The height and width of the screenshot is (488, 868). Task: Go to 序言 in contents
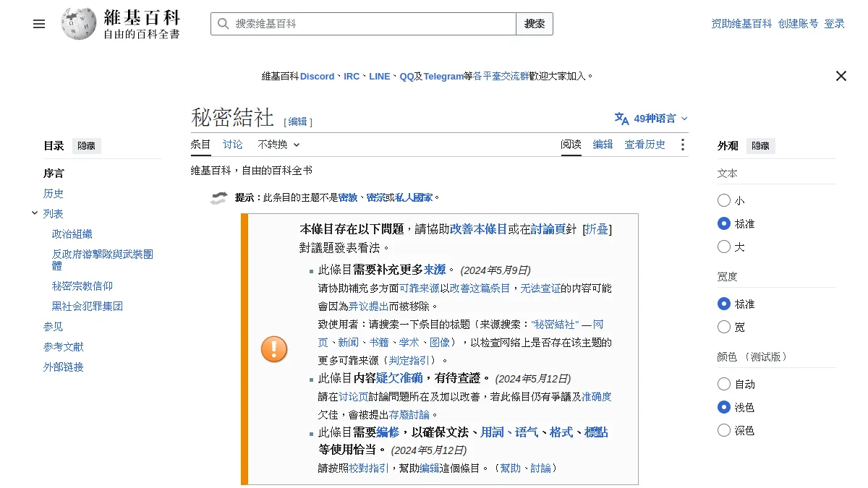[54, 174]
